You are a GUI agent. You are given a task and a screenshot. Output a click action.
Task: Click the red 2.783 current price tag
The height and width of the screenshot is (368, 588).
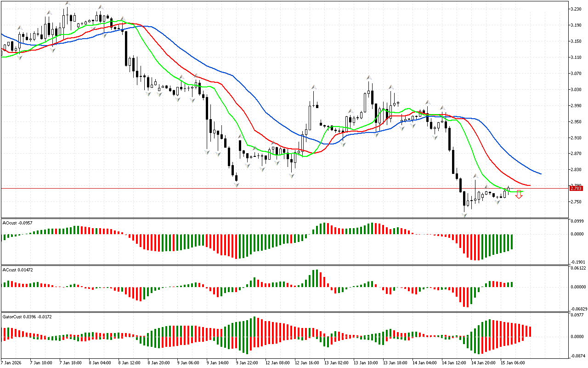[x=576, y=188]
